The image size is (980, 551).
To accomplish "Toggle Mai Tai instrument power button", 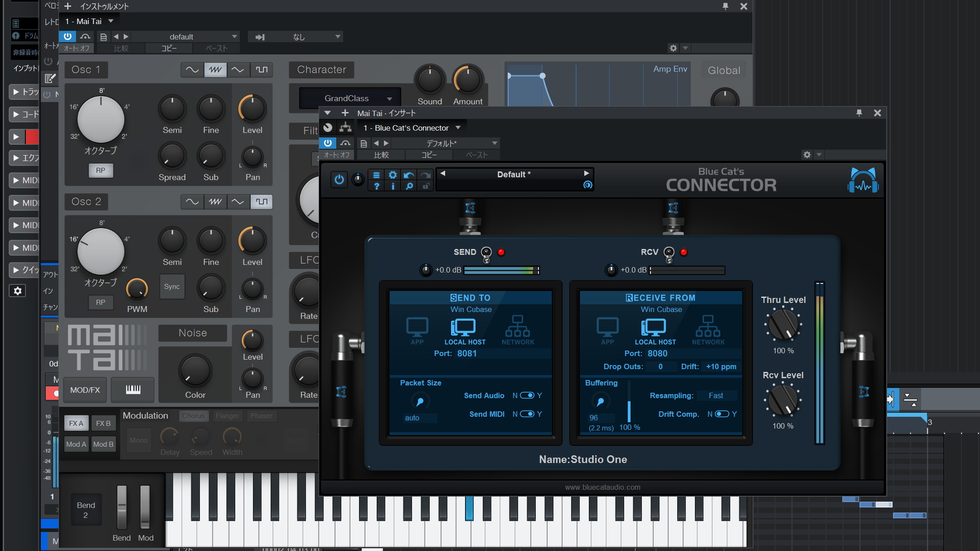I will pos(68,37).
